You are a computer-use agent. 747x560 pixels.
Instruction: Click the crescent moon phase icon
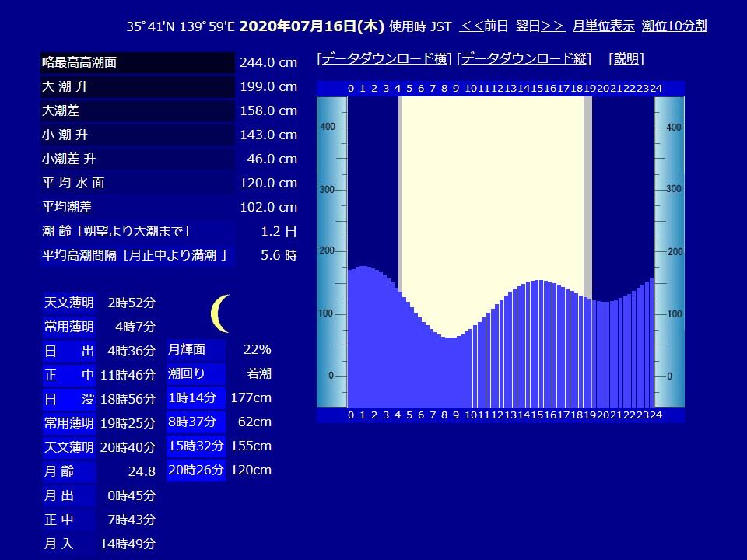221,313
